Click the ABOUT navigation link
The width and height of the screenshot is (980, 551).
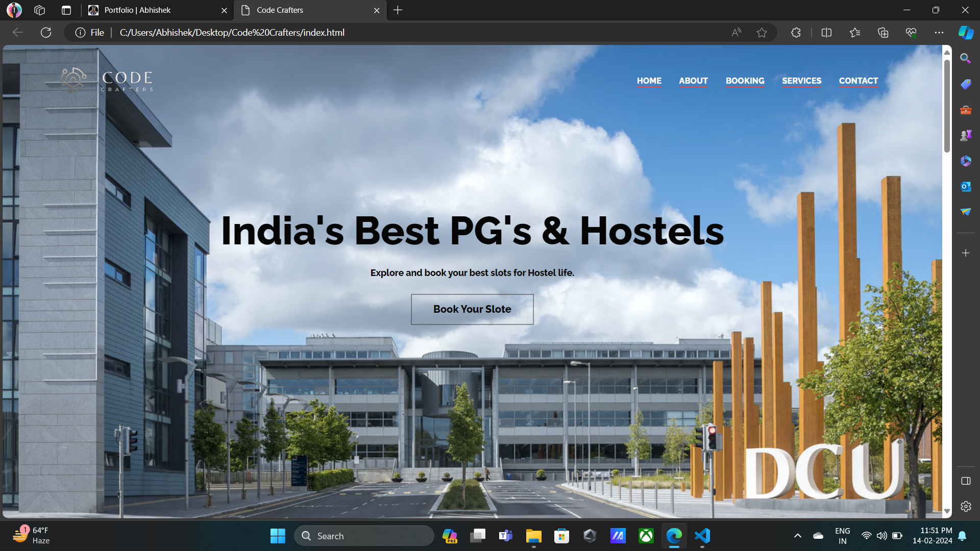[x=693, y=81]
